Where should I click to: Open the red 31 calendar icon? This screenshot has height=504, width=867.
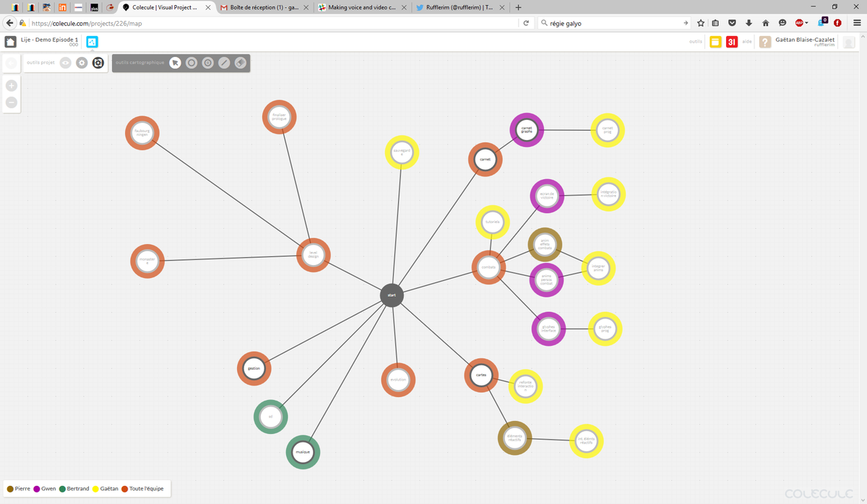[731, 42]
